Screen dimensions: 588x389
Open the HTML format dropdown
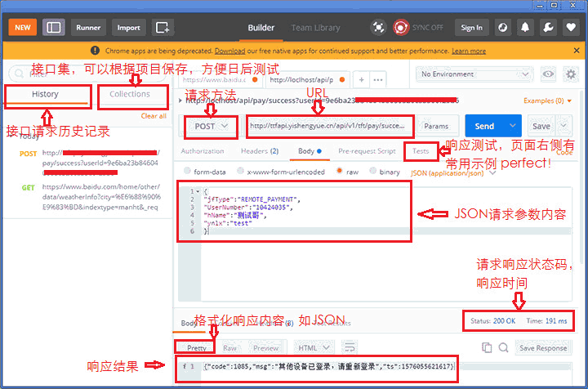pos(314,348)
